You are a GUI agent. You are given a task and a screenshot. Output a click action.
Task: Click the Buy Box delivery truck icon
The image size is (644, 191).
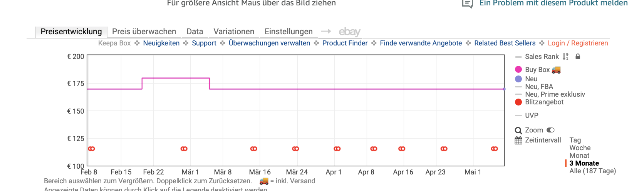(x=556, y=70)
